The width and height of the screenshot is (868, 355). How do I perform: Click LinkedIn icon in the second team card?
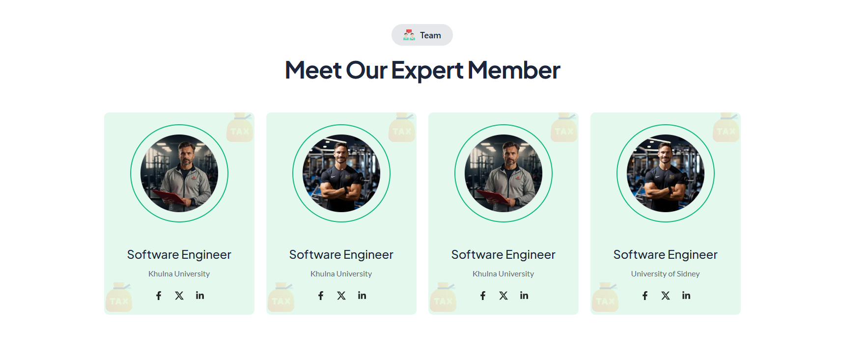(362, 296)
